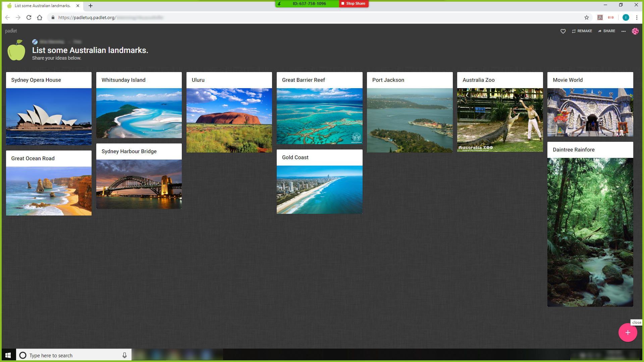Click the Windows taskbar search field
Viewport: 644px width, 362px height.
[73, 355]
